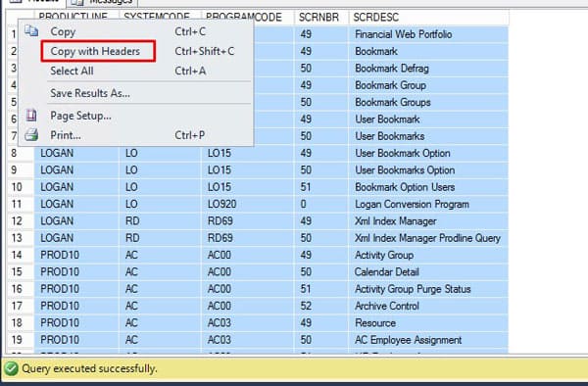This screenshot has height=386, width=588.
Task: Click 'Query executed successfully.' status text
Action: (x=89, y=368)
